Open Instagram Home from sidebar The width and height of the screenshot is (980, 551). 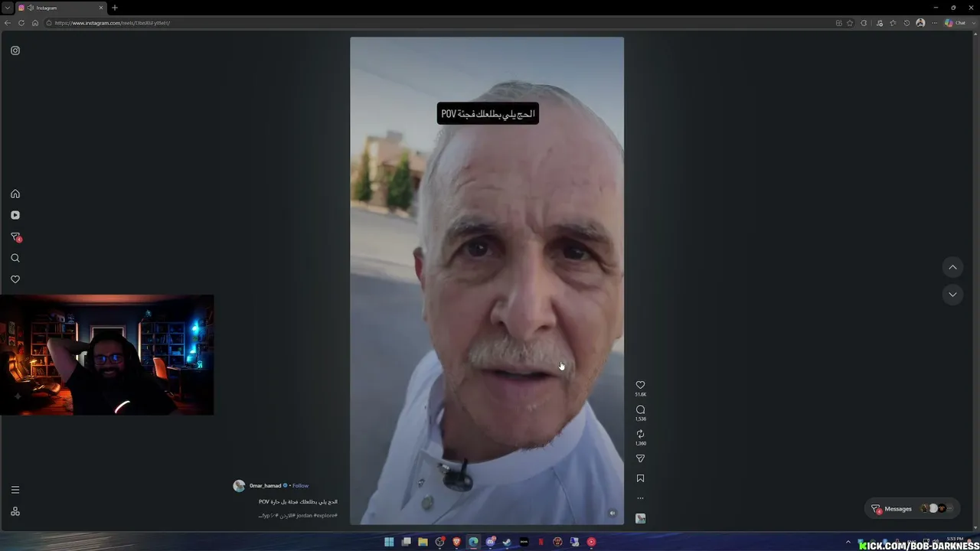[15, 194]
